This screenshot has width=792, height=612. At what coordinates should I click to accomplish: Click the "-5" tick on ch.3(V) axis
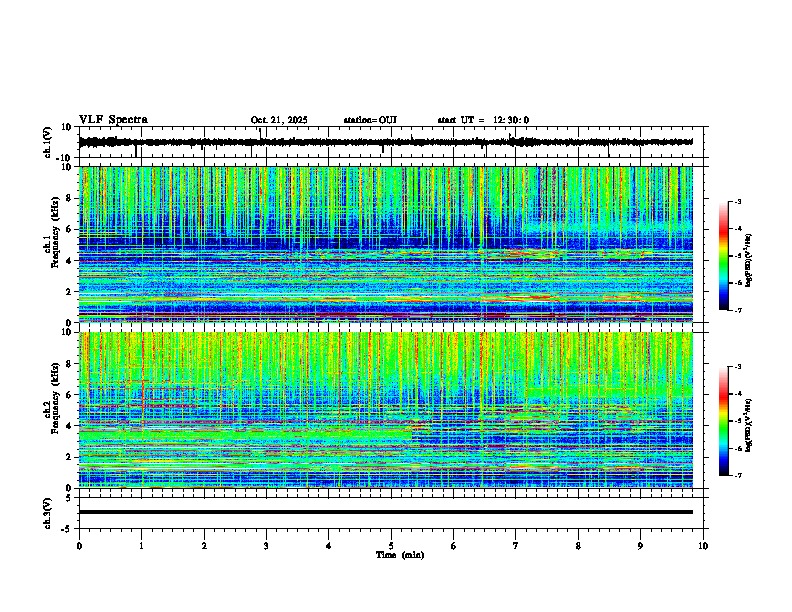point(67,529)
